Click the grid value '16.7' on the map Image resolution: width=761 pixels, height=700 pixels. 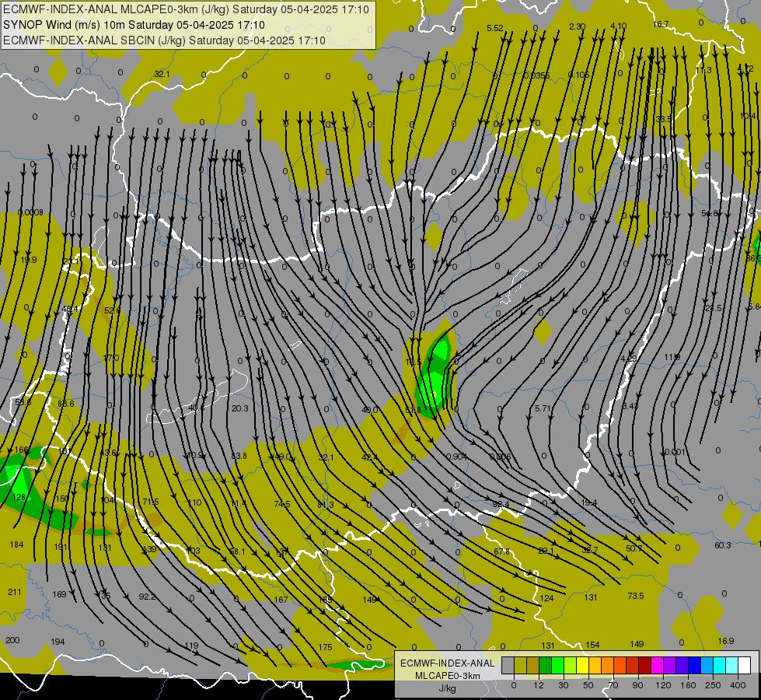pyautogui.click(x=661, y=24)
